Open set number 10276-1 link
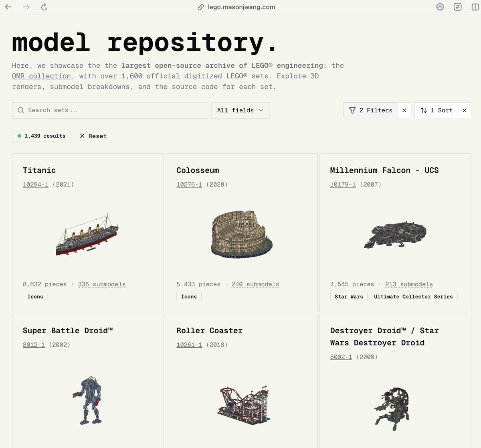The width and height of the screenshot is (481, 448). (189, 184)
